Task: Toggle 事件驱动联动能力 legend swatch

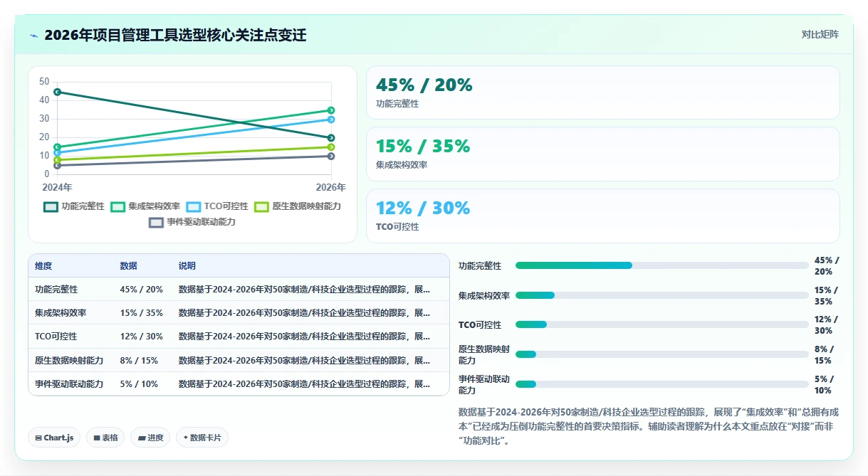Action: point(156,222)
